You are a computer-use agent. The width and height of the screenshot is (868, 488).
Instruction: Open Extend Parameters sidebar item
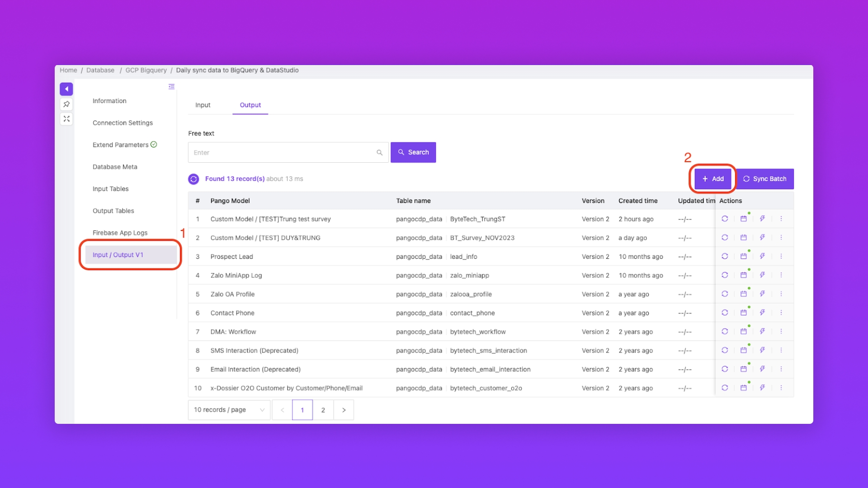tap(120, 145)
